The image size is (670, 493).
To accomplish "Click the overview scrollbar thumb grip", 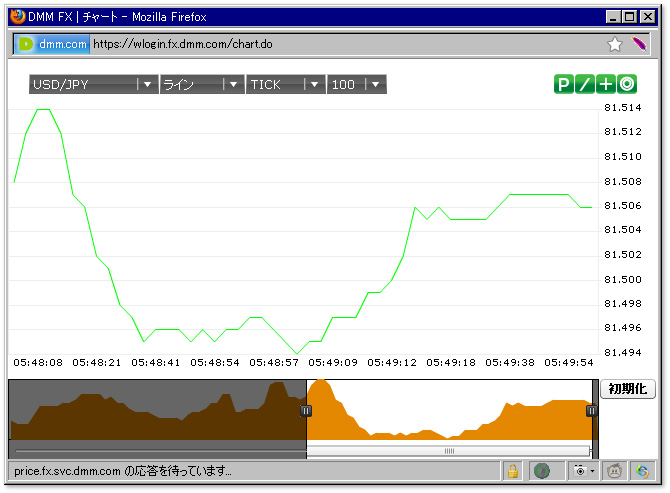I will pyautogui.click(x=449, y=451).
